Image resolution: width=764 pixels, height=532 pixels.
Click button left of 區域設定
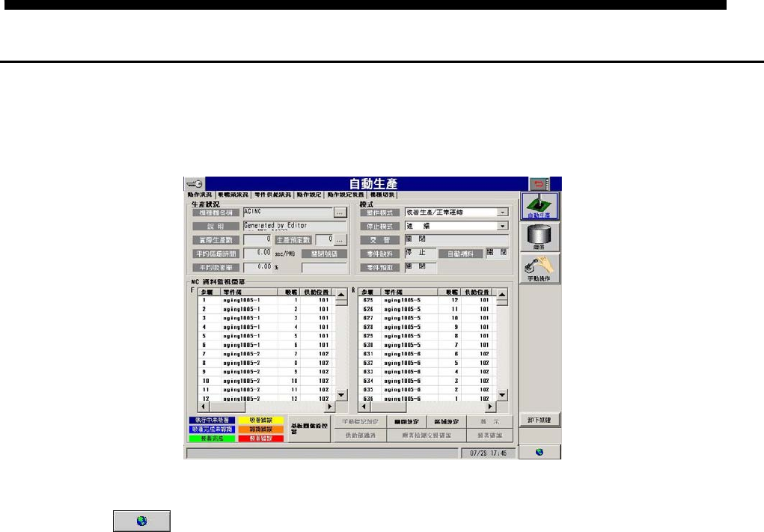[407, 421]
